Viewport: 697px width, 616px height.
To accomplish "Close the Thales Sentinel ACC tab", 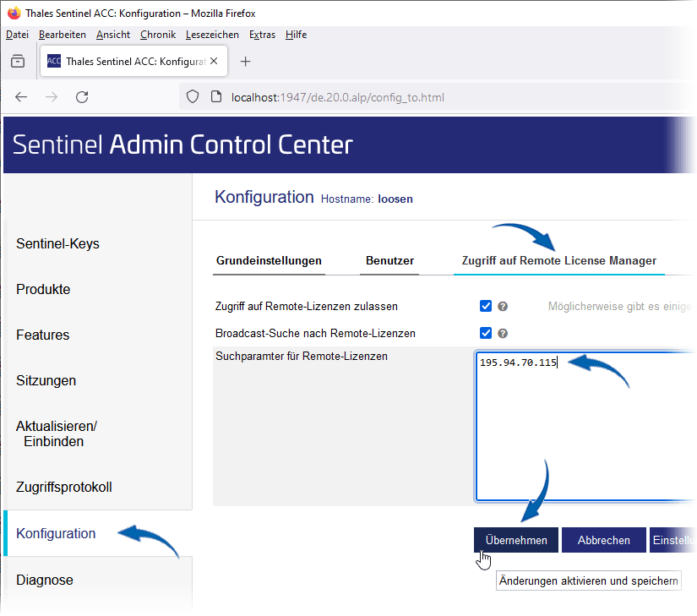I will point(214,61).
